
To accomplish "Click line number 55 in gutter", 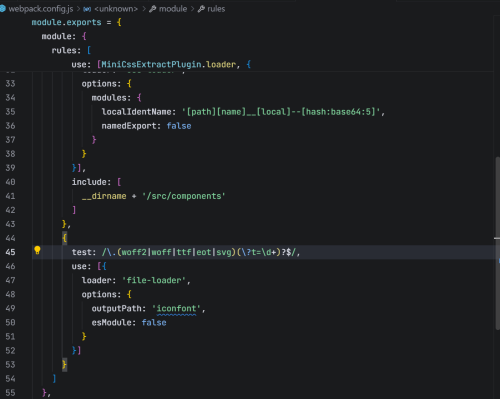I will [x=10, y=393].
